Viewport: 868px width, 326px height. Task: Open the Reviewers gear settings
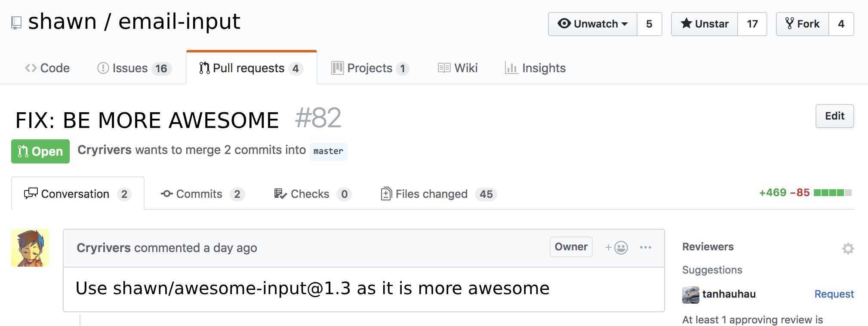pos(848,249)
